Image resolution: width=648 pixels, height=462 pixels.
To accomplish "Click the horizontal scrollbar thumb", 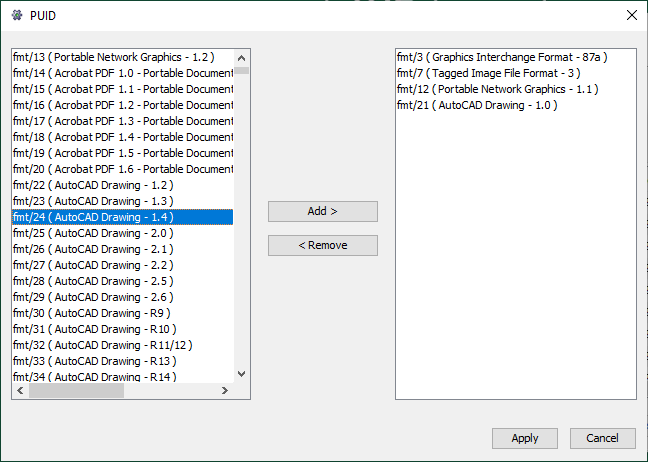I will [x=76, y=390].
